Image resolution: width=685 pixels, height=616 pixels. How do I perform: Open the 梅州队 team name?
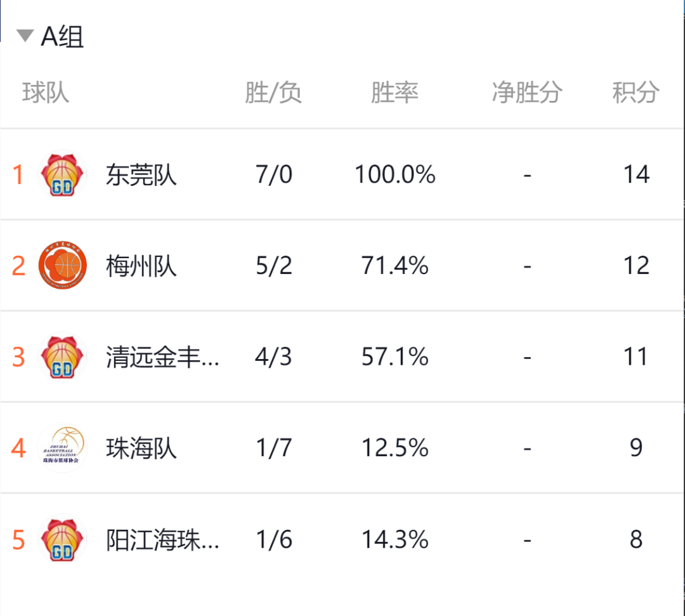pyautogui.click(x=141, y=266)
